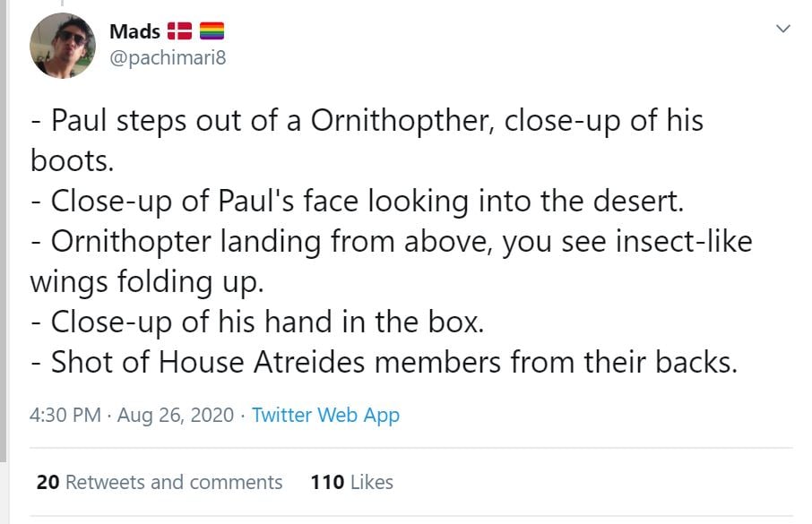Image resolution: width=812 pixels, height=524 pixels.
Task: Click the hand in the box line
Action: click(257, 321)
